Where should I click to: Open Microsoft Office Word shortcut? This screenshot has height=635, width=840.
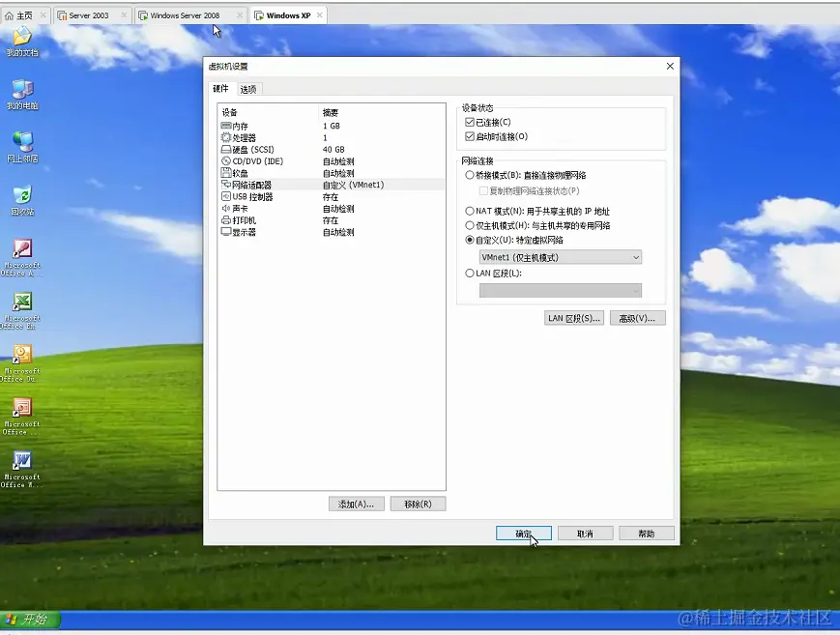click(21, 470)
